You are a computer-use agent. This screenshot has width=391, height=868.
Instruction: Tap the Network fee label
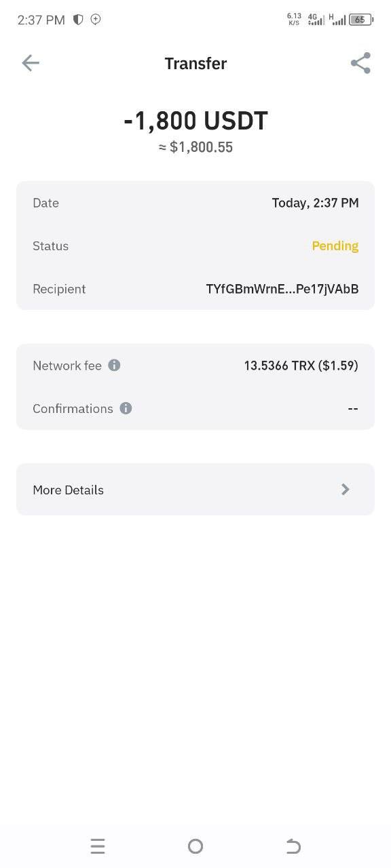point(67,366)
